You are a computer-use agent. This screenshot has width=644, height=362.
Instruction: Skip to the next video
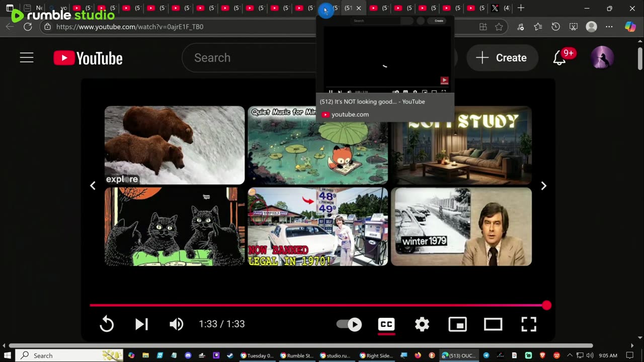click(141, 324)
